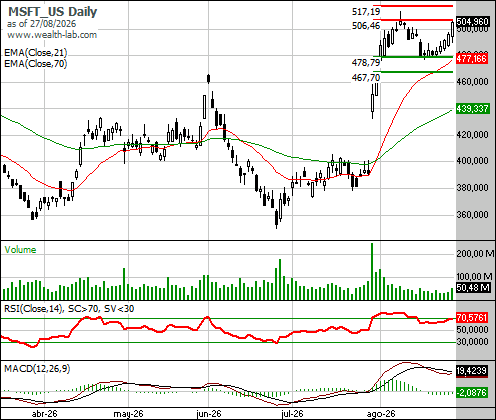The width and height of the screenshot is (496, 420).
Task: Click the jul-26 date axis label
Action: pos(292,414)
